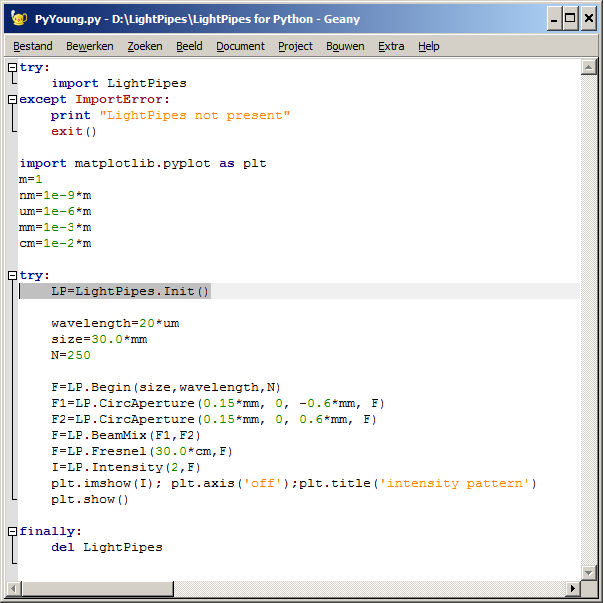604x603 pixels.
Task: Open the Bestand menu
Action: [33, 46]
